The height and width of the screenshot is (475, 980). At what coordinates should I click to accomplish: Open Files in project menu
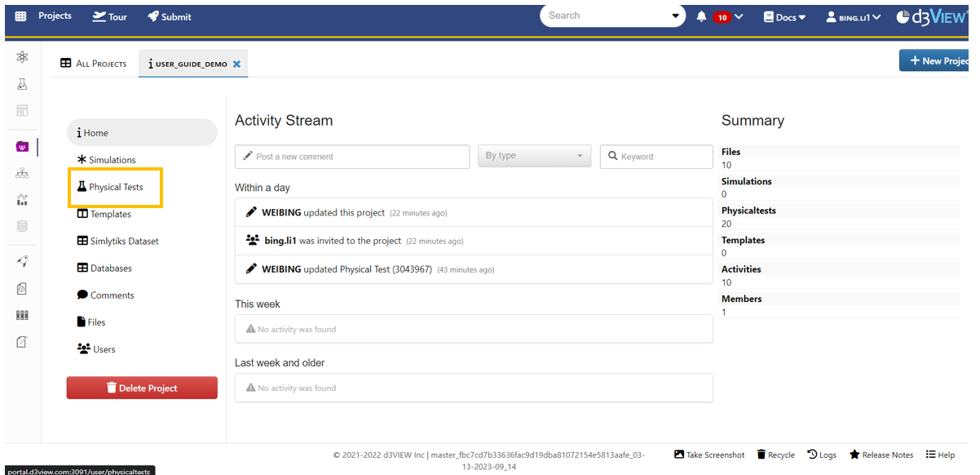point(90,322)
